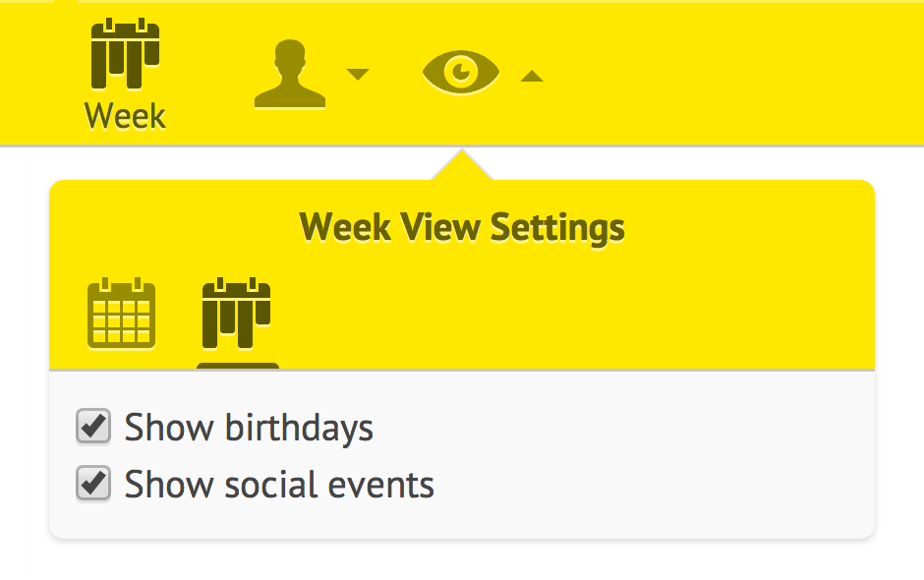The width and height of the screenshot is (924, 580).
Task: Collapse settings with the up arrow beside eye
Action: (532, 76)
